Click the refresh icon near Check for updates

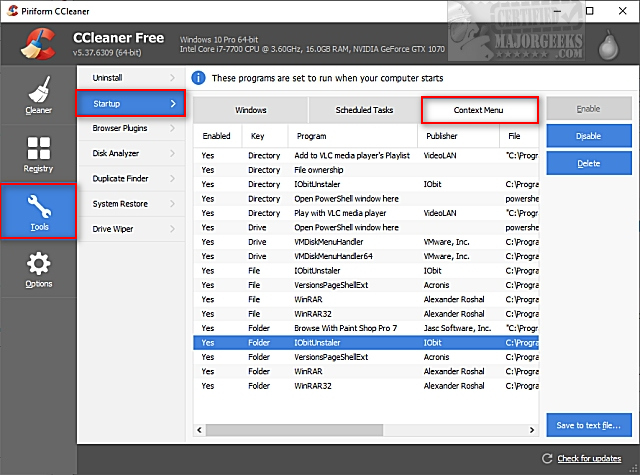click(544, 459)
